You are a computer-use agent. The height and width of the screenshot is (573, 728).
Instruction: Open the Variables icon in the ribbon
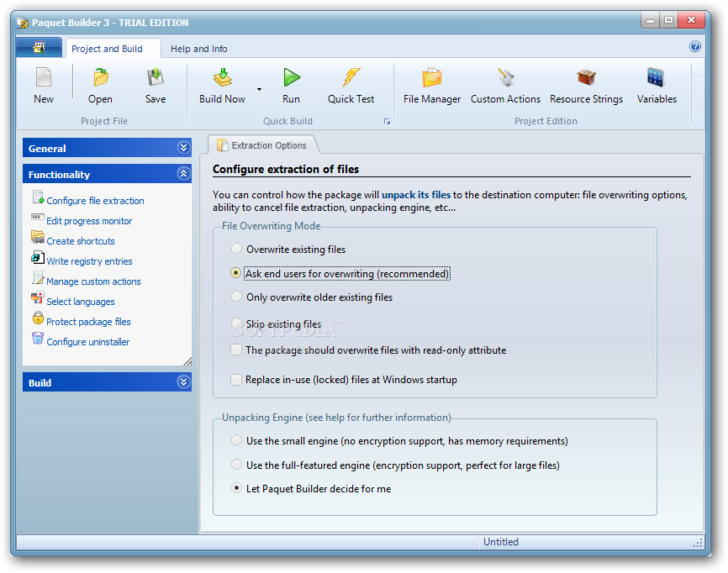tap(656, 77)
